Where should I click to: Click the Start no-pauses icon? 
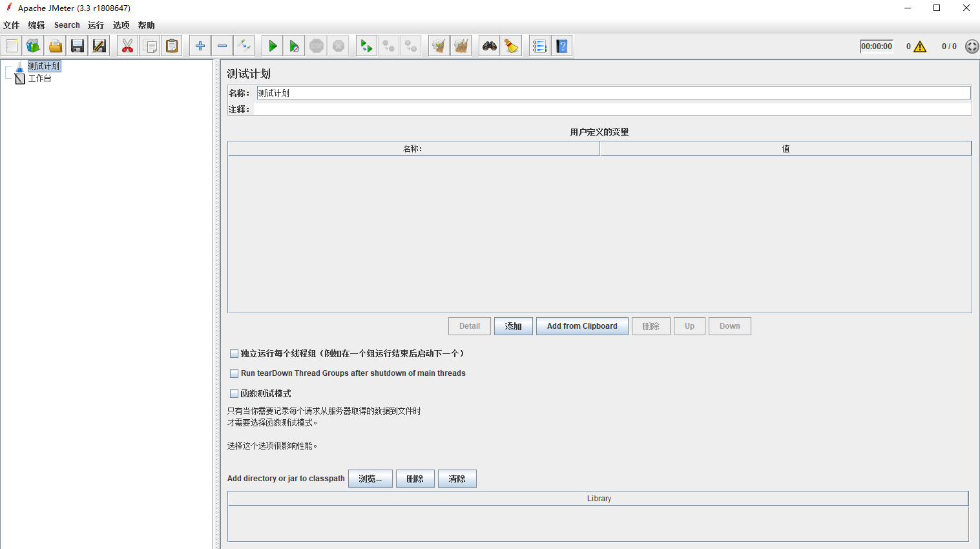click(x=294, y=45)
